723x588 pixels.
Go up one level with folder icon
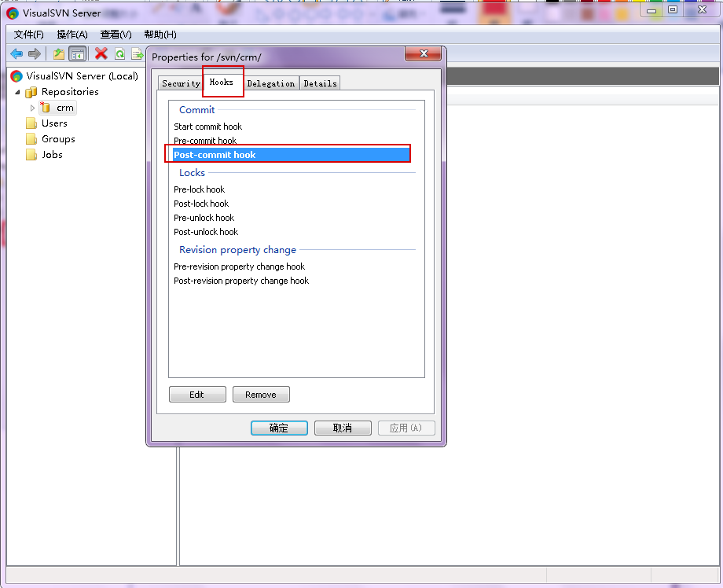(x=59, y=54)
